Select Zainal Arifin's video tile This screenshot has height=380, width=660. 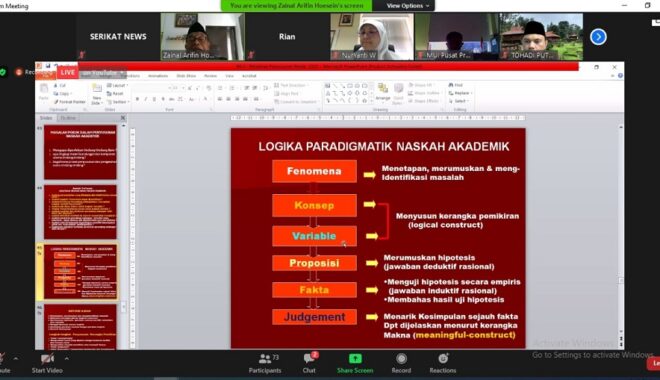[x=202, y=37]
